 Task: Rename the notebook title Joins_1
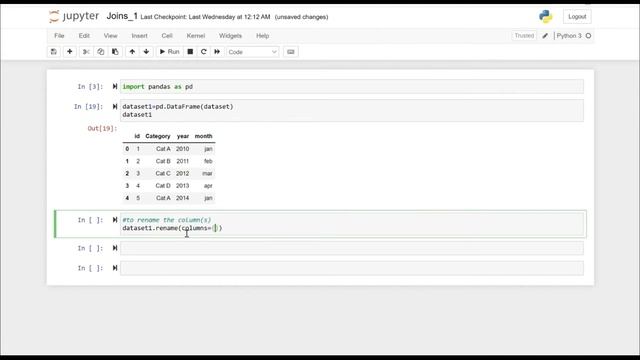(122, 16)
